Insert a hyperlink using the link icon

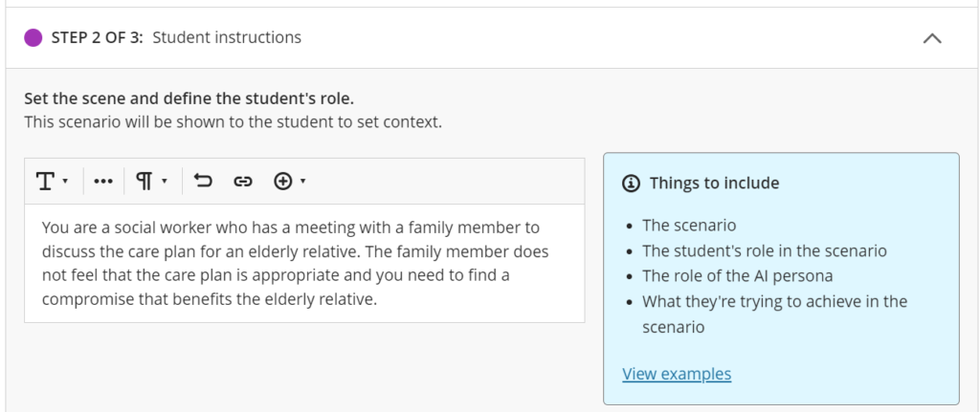(x=242, y=182)
